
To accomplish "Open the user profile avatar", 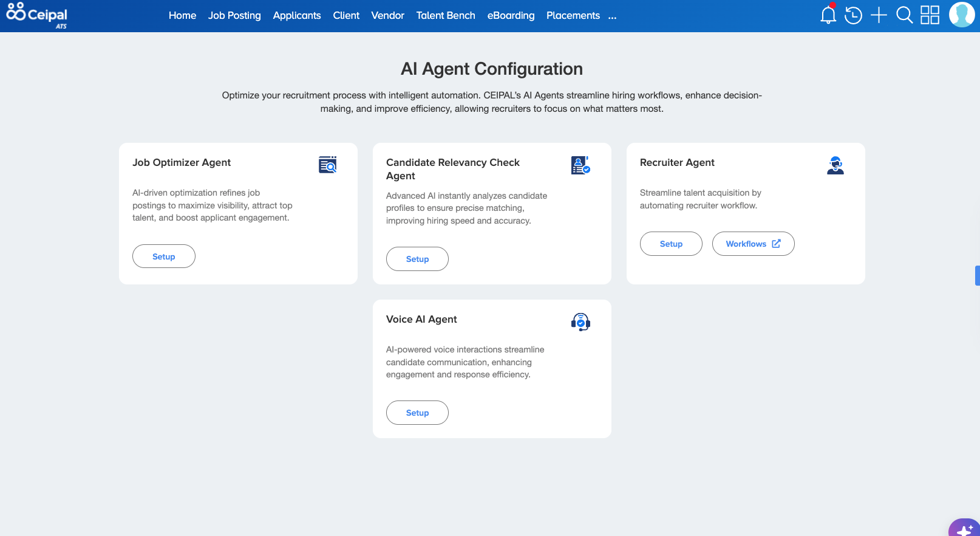I will (962, 15).
